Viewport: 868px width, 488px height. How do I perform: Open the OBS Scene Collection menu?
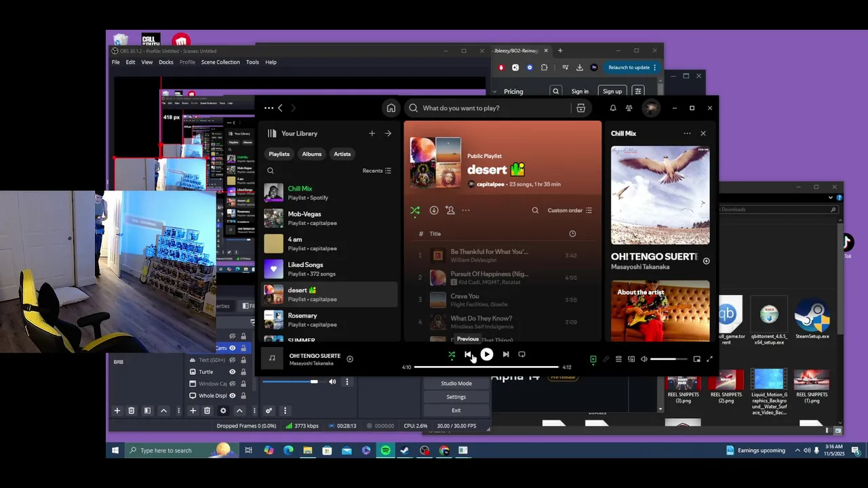(220, 62)
